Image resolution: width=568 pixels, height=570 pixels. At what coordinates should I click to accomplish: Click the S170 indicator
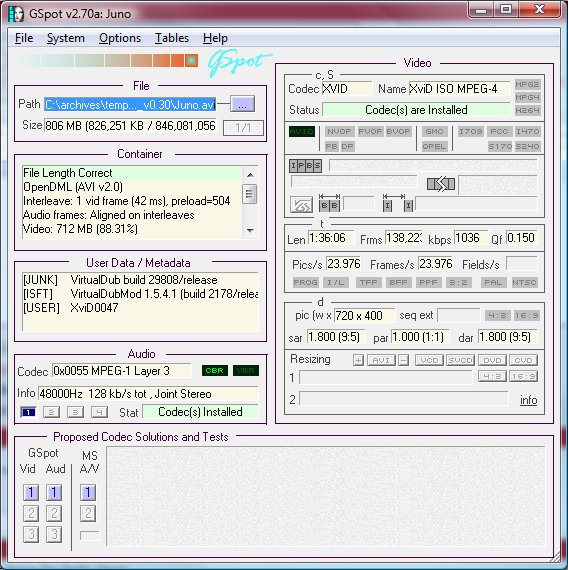pyautogui.click(x=500, y=146)
